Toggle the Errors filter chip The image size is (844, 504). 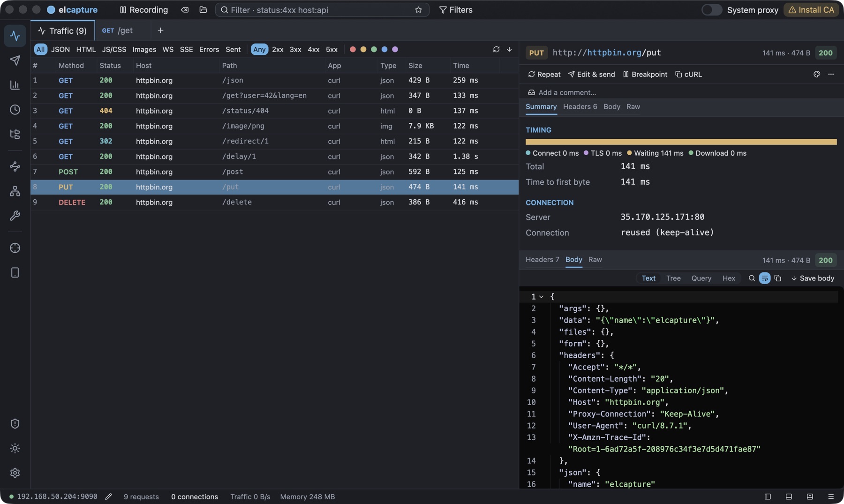coord(209,49)
